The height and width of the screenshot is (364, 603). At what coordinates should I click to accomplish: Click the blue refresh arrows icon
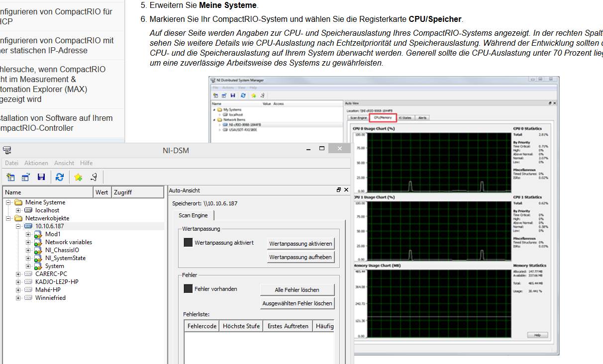pyautogui.click(x=60, y=177)
